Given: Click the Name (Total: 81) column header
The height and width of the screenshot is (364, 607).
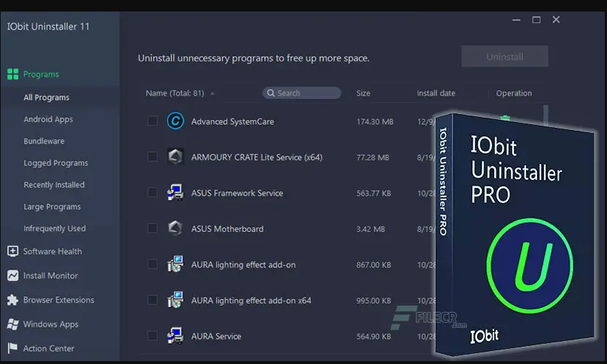Looking at the screenshot, I should pyautogui.click(x=175, y=93).
